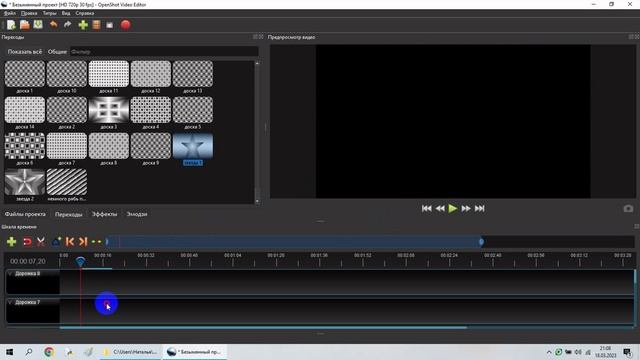This screenshot has height=360, width=640.
Task: Fast forward the video preview
Action: [466, 209]
